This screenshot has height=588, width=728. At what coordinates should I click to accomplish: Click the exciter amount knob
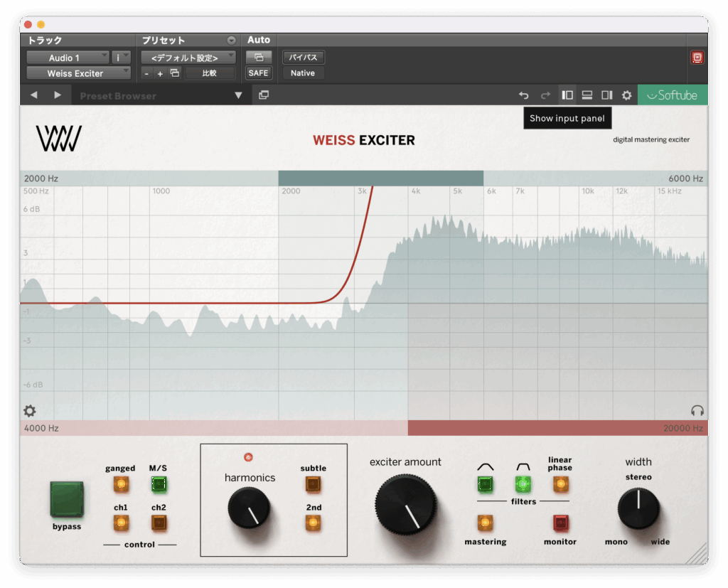point(406,504)
